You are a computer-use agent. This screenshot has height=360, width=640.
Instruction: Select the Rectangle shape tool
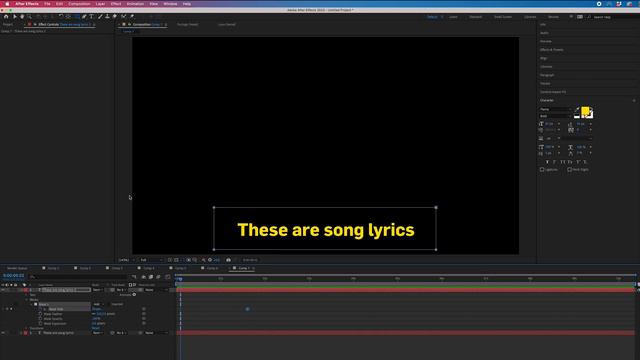tap(77, 17)
